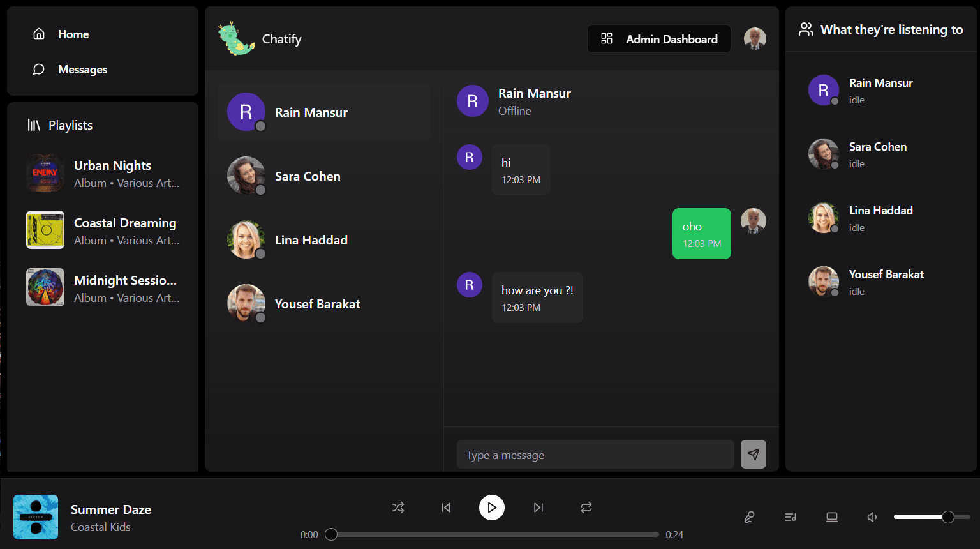Click the Type a message field
This screenshot has width=980, height=549.
point(595,454)
